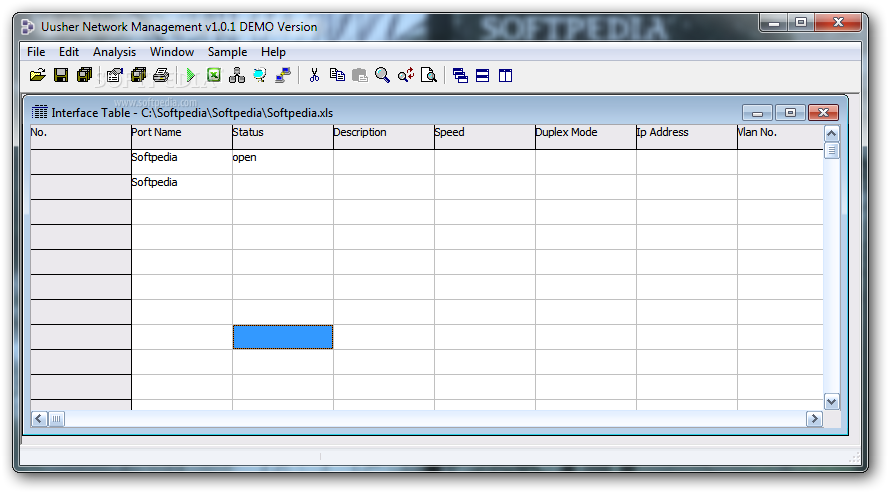Select the first Softpedia port name cell
Screen dimensions: 889x493
pyautogui.click(x=182, y=162)
